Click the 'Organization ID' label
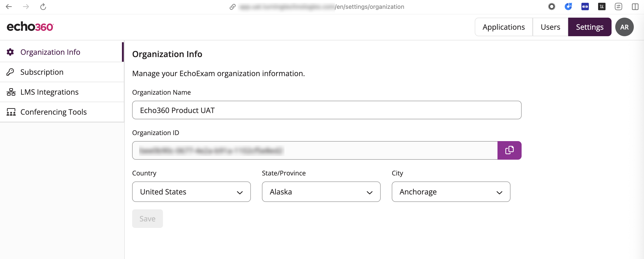The image size is (644, 259). pyautogui.click(x=156, y=133)
